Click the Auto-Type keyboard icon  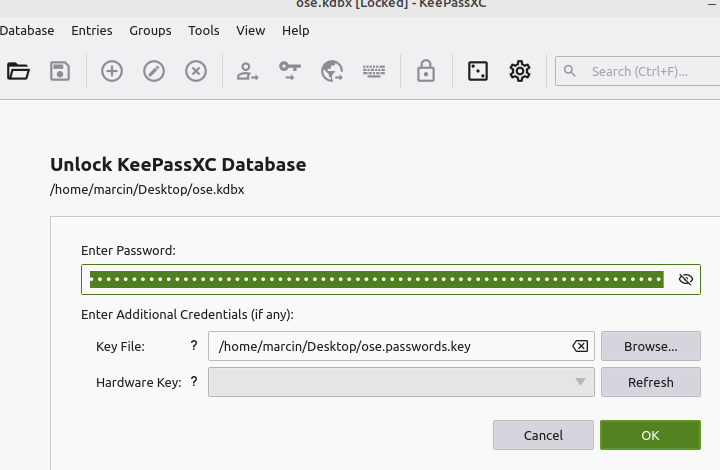[x=374, y=71]
